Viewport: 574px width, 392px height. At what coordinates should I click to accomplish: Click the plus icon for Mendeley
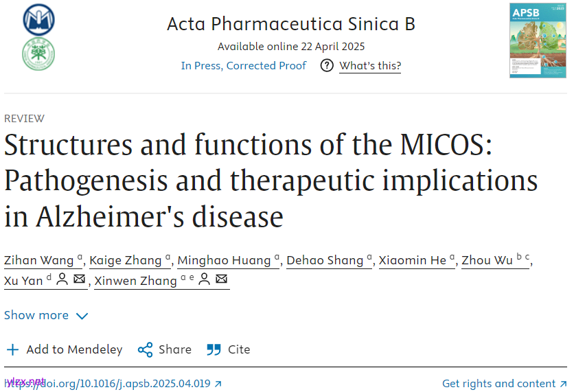pyautogui.click(x=12, y=350)
